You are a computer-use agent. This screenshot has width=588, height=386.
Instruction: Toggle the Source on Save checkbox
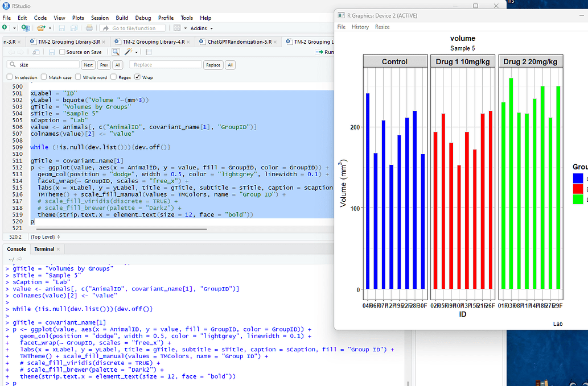pos(63,52)
